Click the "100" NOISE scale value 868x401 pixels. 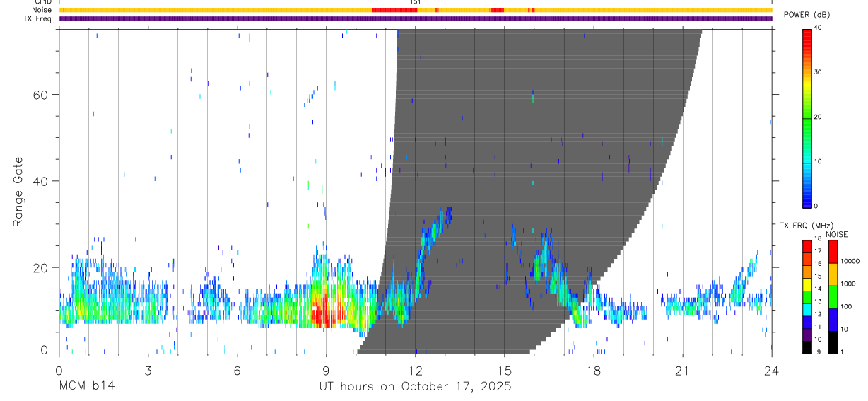coord(845,306)
